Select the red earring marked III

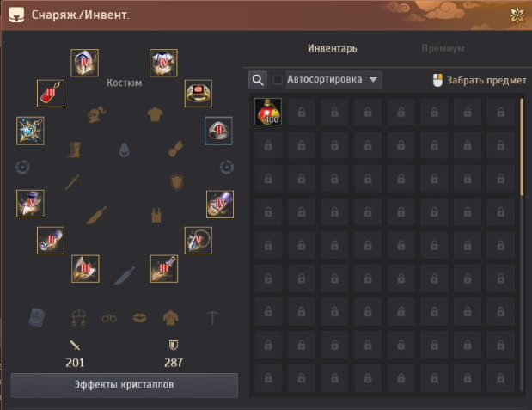tap(51, 94)
